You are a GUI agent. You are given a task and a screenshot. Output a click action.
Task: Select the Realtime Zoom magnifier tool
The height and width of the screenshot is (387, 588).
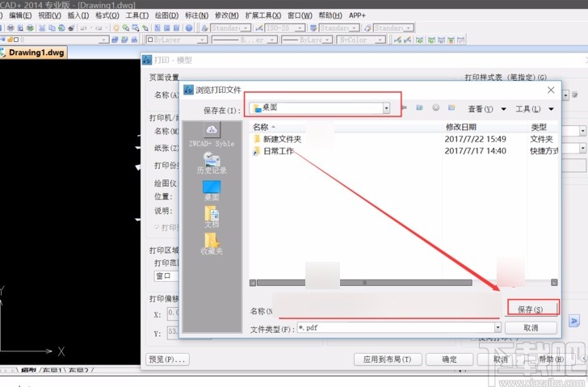pyautogui.click(x=126, y=28)
